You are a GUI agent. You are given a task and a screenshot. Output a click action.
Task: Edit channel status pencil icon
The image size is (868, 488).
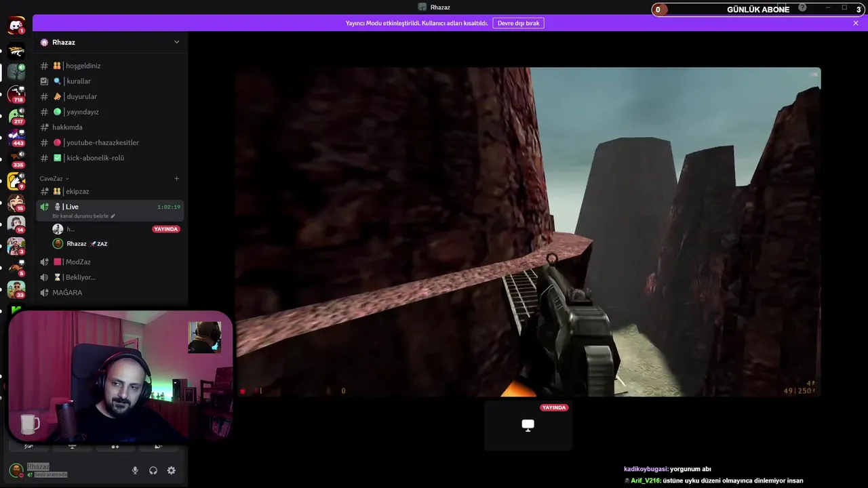point(113,216)
